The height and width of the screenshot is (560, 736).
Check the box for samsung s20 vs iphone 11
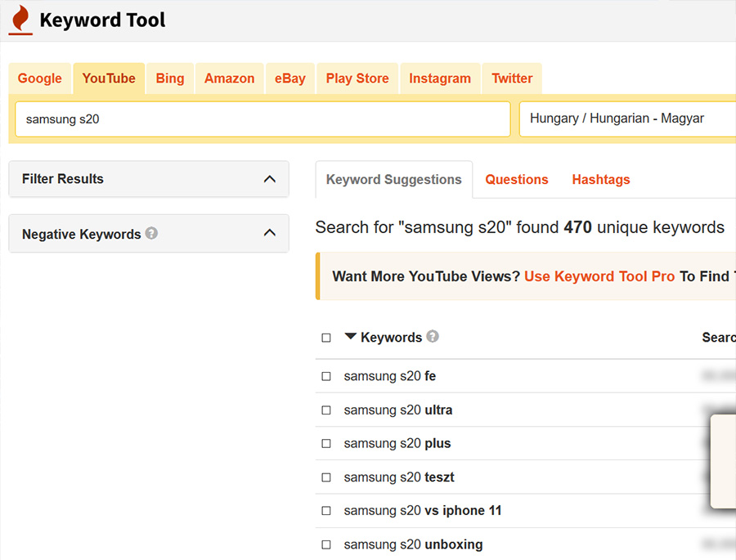click(326, 511)
